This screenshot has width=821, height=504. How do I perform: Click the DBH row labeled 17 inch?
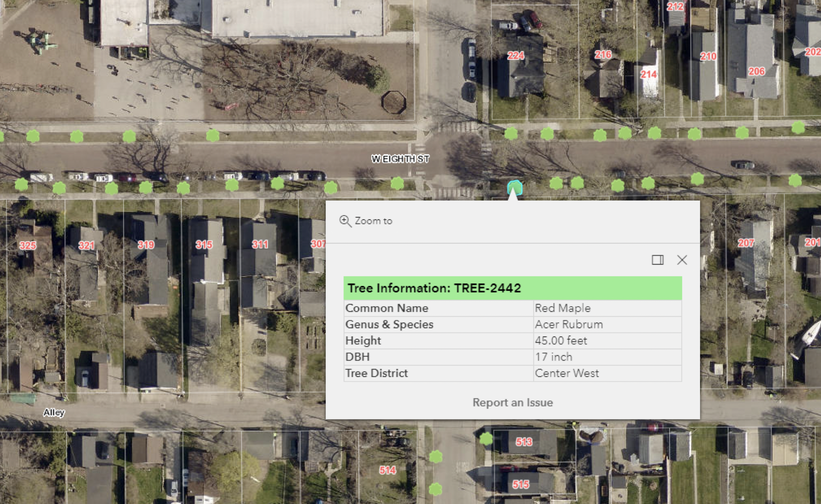click(x=553, y=356)
